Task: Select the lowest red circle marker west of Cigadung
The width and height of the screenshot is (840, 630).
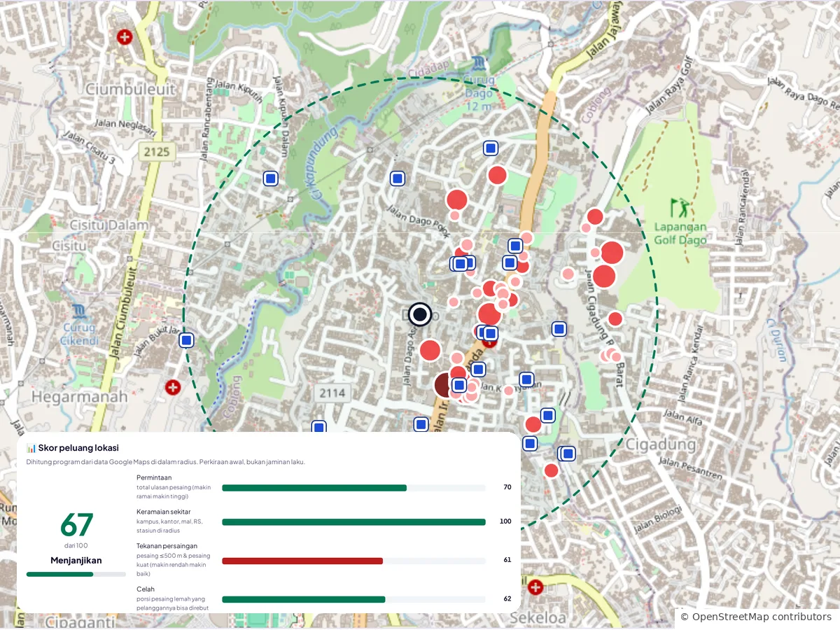Action: [x=552, y=470]
